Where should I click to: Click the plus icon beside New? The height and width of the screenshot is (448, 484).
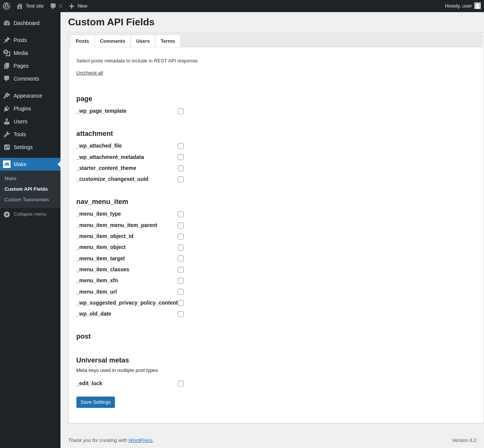coord(71,6)
